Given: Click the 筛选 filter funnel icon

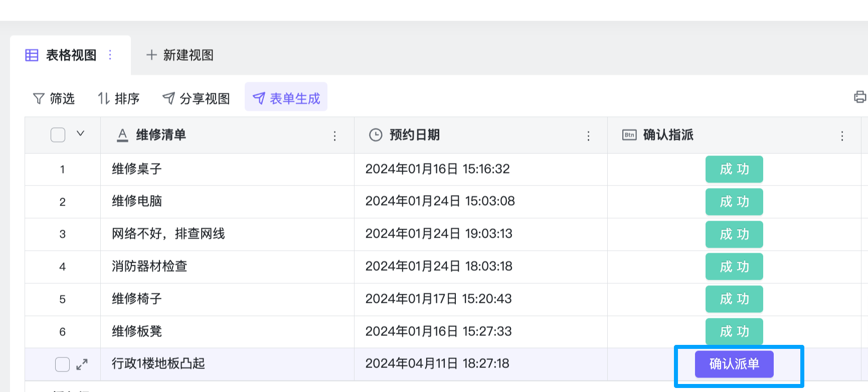Looking at the screenshot, I should click(39, 99).
